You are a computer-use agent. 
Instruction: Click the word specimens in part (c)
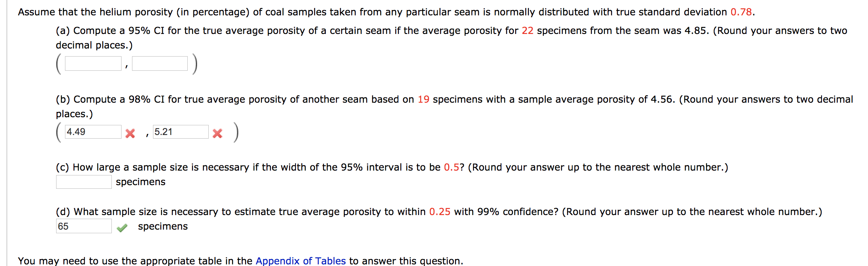tap(140, 182)
